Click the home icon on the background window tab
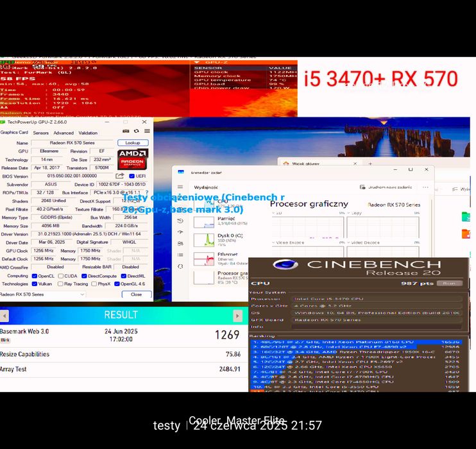Image resolution: width=476 pixels, height=449 pixels. coord(286,164)
